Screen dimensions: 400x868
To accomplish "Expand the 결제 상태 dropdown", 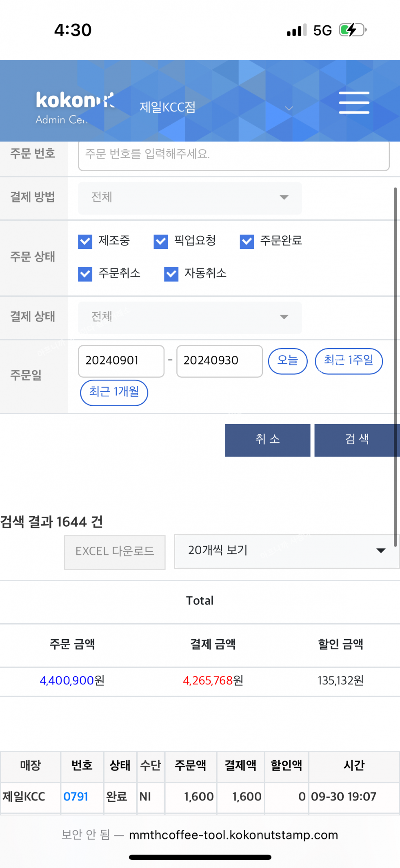I will [x=190, y=317].
